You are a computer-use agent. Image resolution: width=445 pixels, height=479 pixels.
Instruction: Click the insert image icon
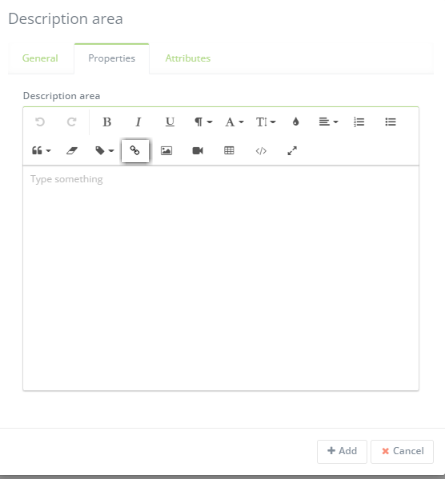[166, 151]
